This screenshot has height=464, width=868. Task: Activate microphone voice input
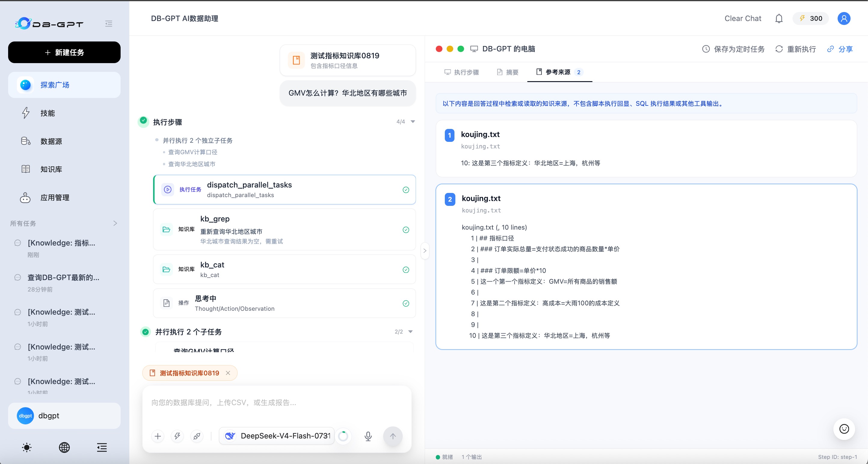(x=368, y=436)
